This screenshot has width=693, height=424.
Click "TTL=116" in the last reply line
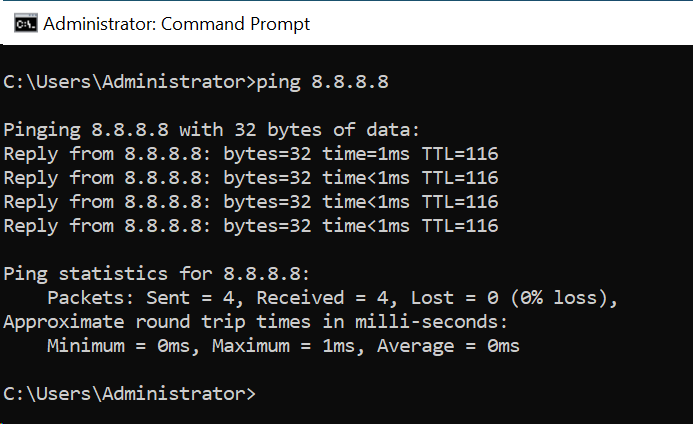pyautogui.click(x=460, y=226)
